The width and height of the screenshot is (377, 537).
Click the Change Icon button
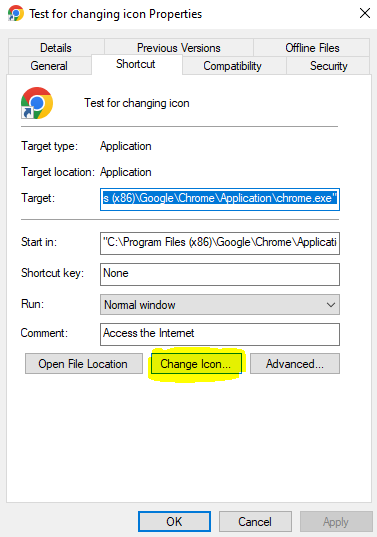pos(196,364)
